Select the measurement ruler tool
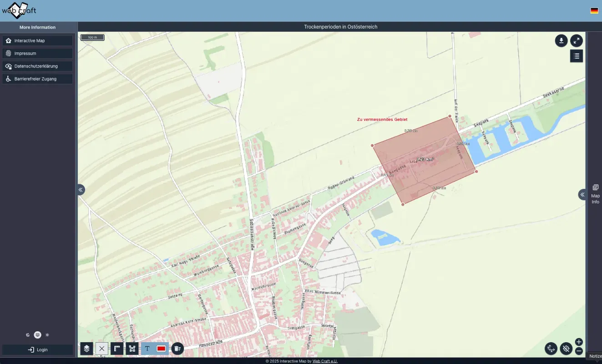602x364 pixels. point(117,348)
